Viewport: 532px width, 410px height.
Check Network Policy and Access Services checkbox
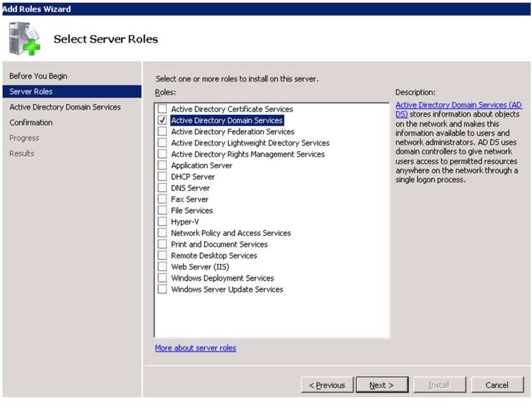click(162, 233)
